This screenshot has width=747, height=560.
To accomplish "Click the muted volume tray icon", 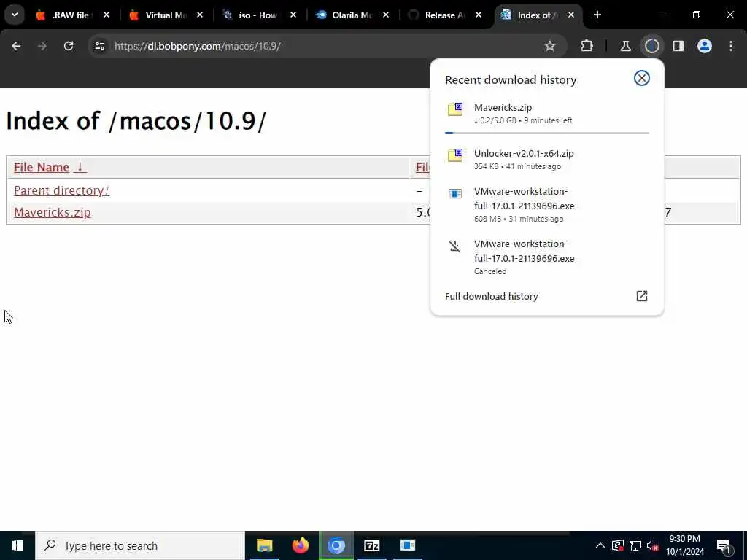I will 653,545.
